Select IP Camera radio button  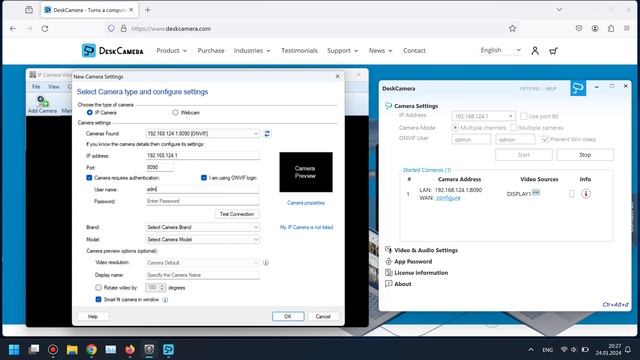[89, 112]
